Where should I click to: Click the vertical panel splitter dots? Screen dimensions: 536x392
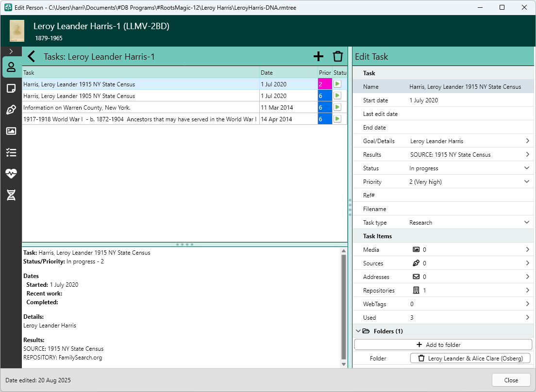click(350, 207)
